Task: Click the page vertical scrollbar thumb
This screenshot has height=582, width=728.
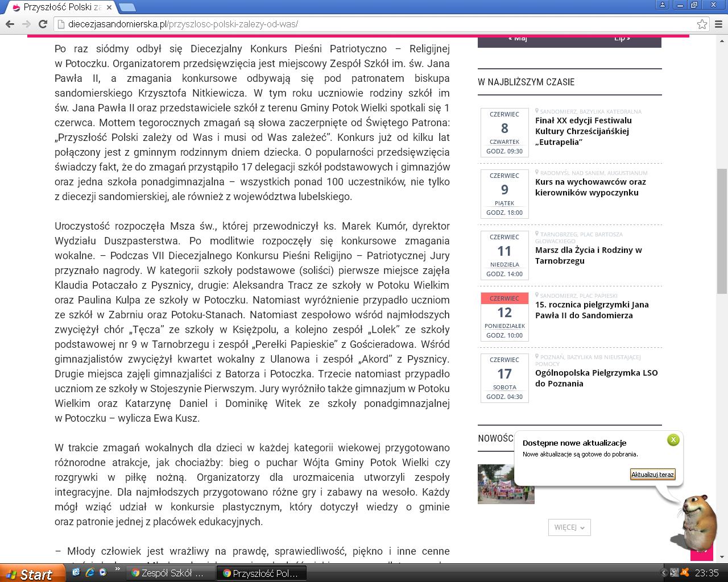Action: click(722, 230)
